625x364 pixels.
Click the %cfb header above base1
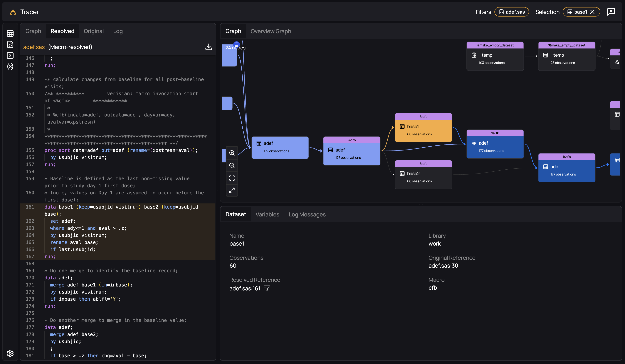[423, 116]
